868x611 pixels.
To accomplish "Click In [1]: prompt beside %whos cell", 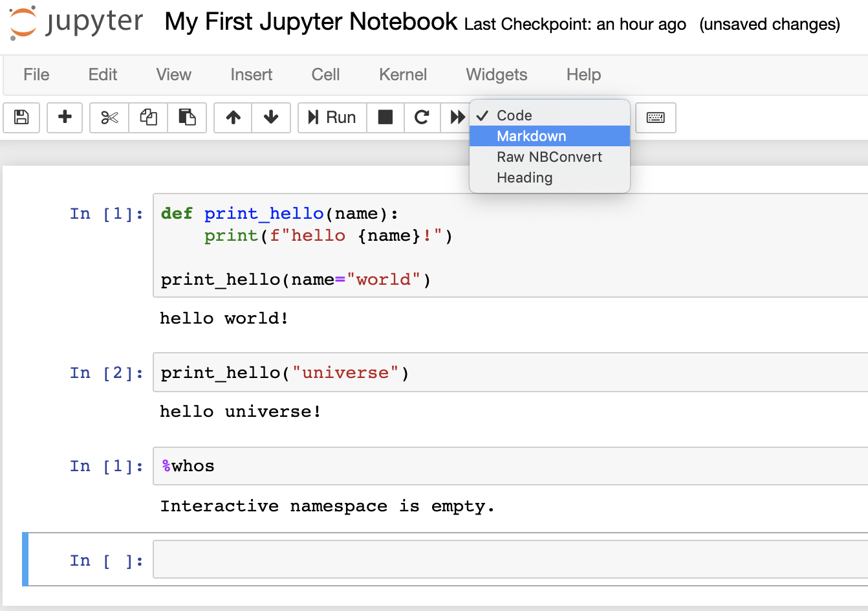I will pyautogui.click(x=107, y=466).
